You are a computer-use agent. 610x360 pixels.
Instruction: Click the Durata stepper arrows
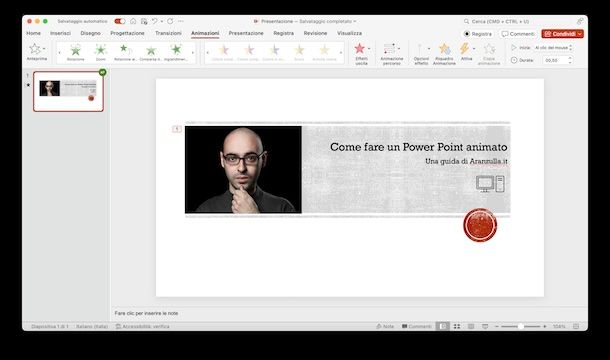pyautogui.click(x=570, y=60)
